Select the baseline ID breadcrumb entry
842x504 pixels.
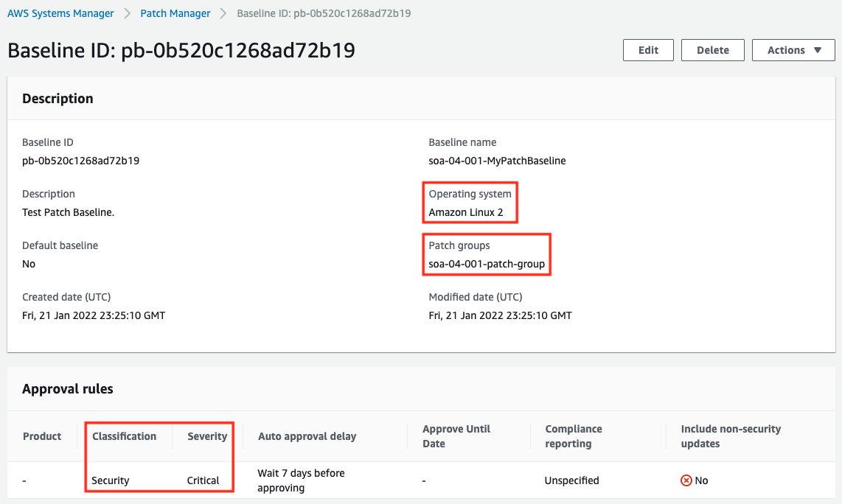pyautogui.click(x=323, y=13)
